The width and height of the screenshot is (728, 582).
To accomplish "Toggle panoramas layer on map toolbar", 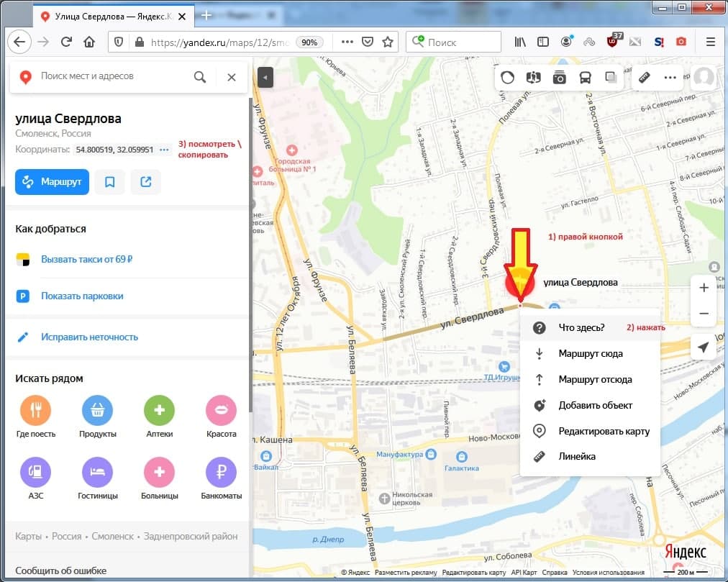I will pos(534,78).
